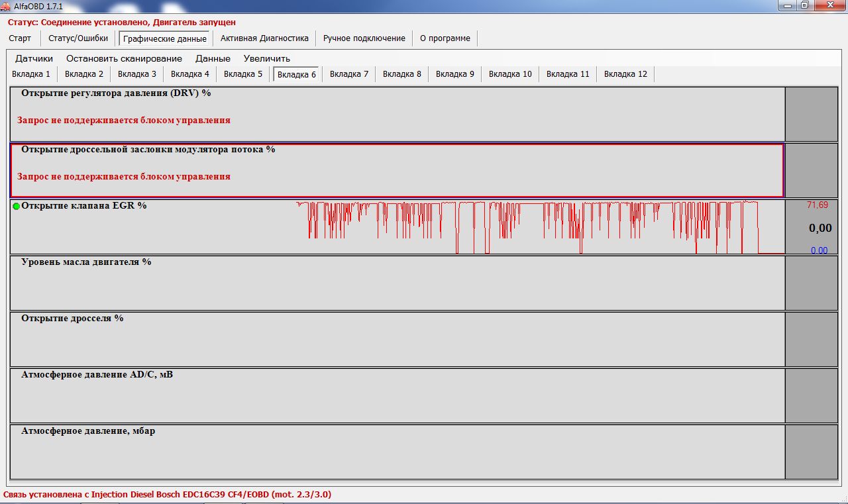848x504 pixels.
Task: Switch to Вкладка 11
Action: [568, 74]
